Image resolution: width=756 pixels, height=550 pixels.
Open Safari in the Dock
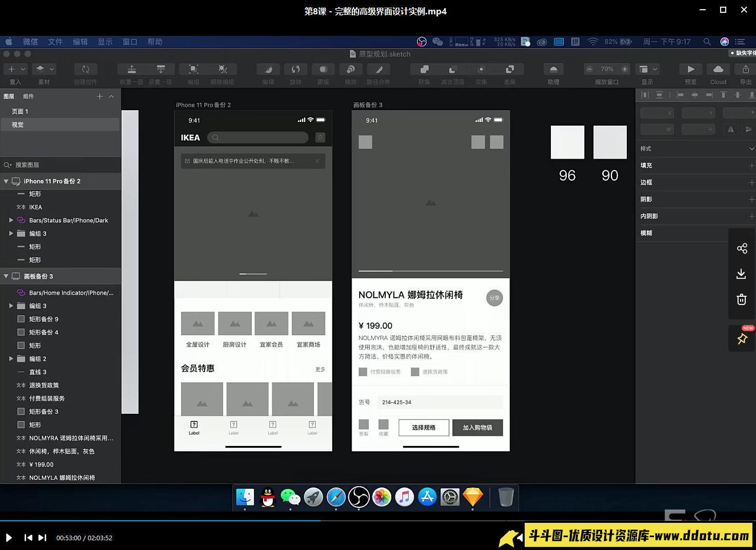pyautogui.click(x=336, y=497)
